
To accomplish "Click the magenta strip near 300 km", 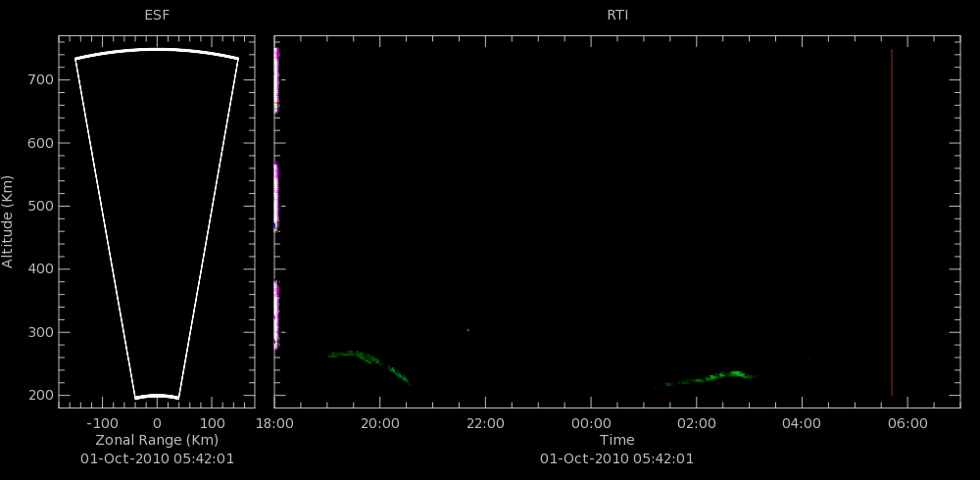I will [x=276, y=314].
